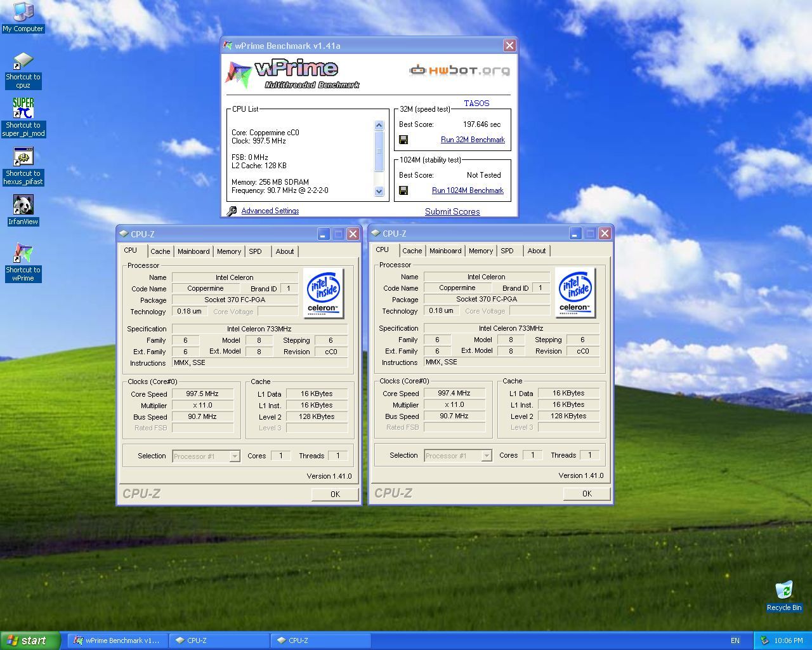This screenshot has width=812, height=650.
Task: Open the Recycle Bin
Action: (784, 596)
